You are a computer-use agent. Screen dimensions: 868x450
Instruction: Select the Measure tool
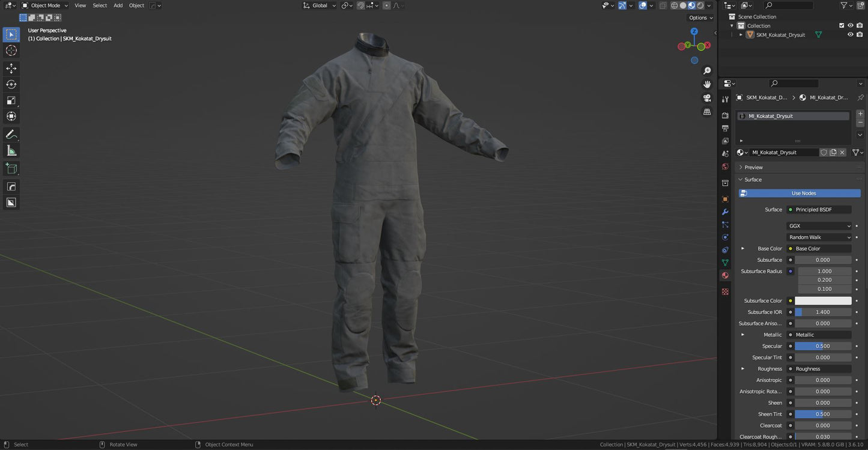[11, 150]
